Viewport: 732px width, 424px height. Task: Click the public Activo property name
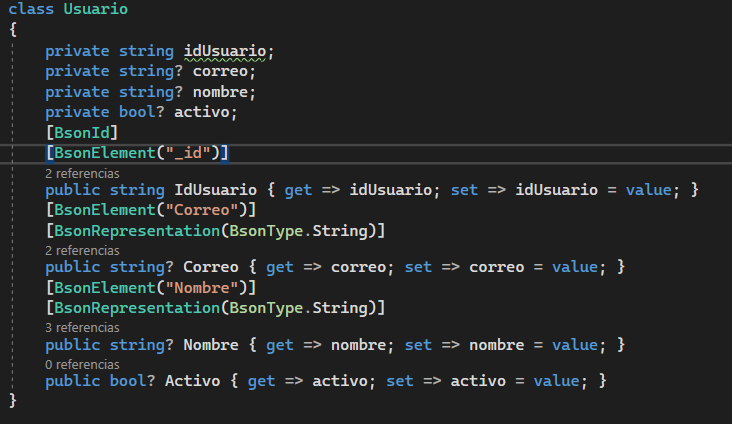coord(193,382)
